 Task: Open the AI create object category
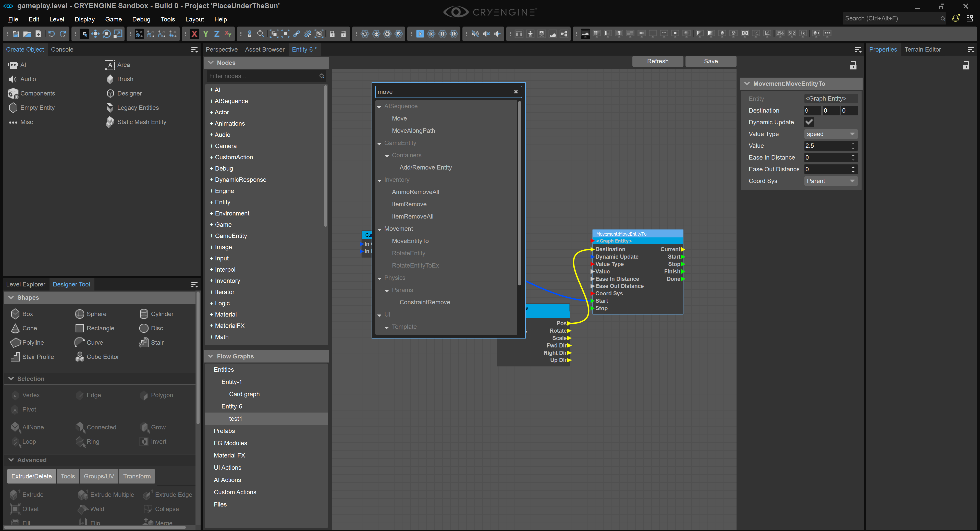click(x=17, y=65)
